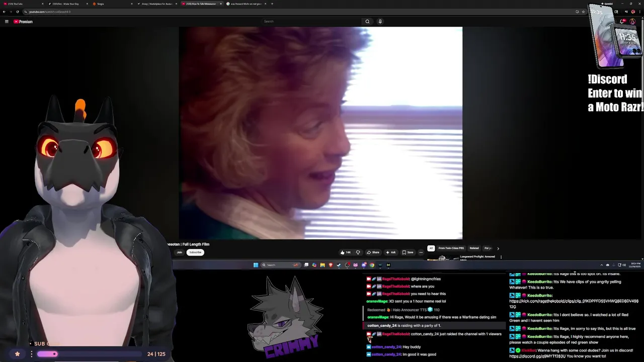Viewport: 644px width, 362px height.
Task: Click the star icon on the sub goal bar
Action: [17, 354]
